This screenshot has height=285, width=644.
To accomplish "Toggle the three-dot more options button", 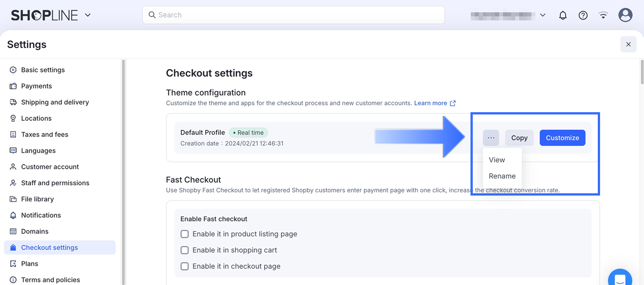I will (x=491, y=138).
